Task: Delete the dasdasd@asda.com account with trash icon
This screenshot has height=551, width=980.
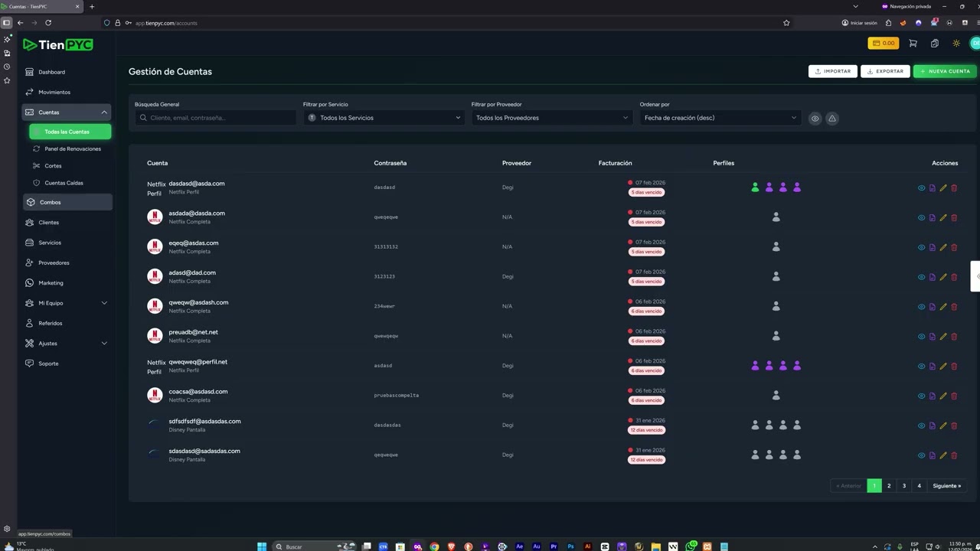Action: tap(954, 188)
